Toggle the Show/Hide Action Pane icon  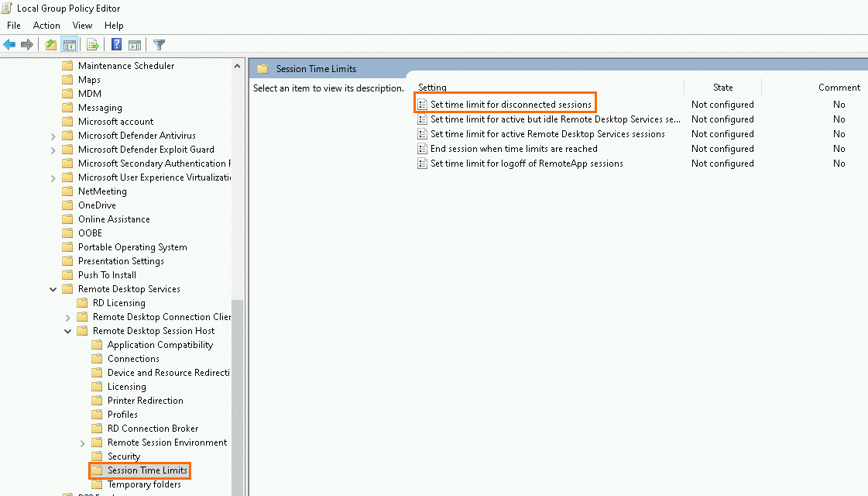coord(135,44)
